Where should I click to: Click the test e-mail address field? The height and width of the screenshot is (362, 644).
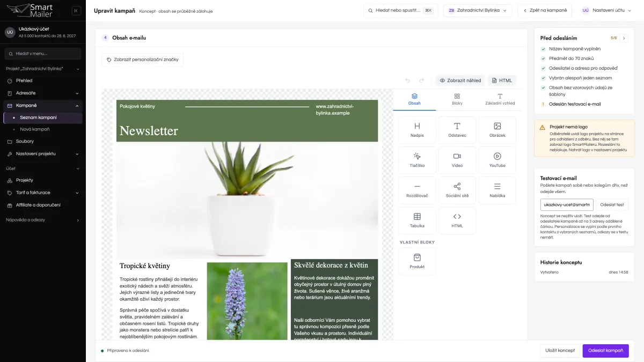567,205
